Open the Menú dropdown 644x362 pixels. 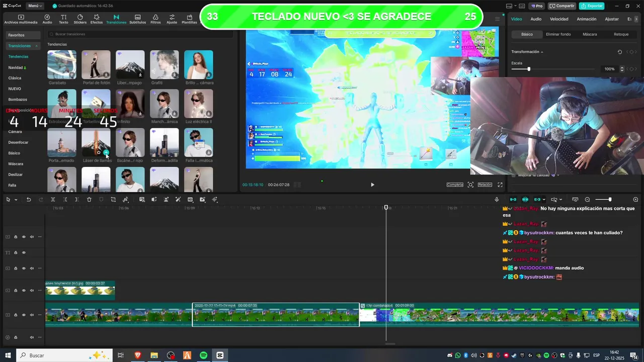(35, 6)
